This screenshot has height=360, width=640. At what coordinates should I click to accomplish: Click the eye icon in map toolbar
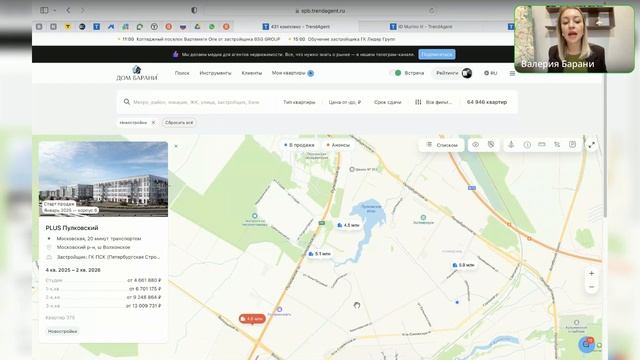pyautogui.click(x=476, y=144)
